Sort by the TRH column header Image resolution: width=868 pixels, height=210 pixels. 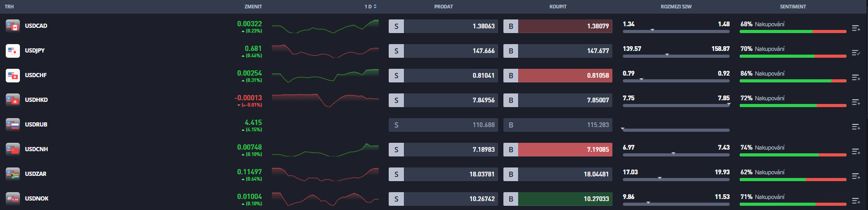pyautogui.click(x=9, y=7)
